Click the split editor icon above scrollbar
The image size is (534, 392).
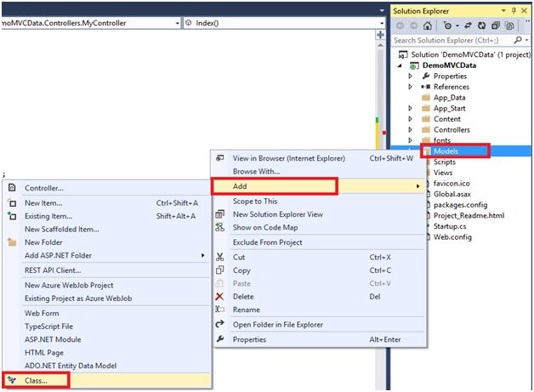pos(380,35)
